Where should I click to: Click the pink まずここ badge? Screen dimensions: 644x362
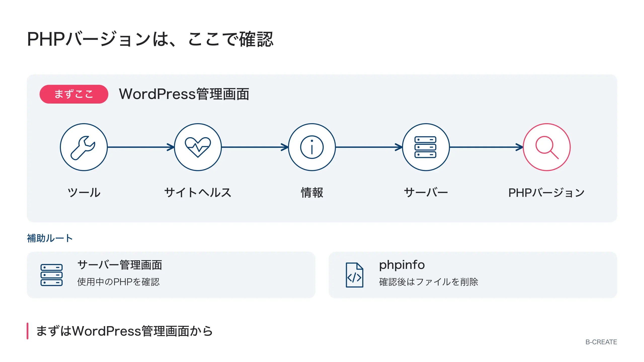coord(74,94)
